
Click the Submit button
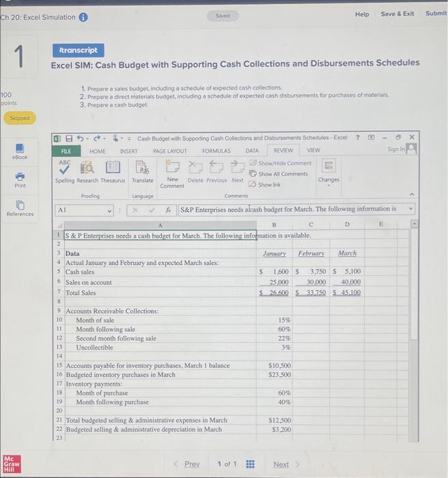[436, 14]
